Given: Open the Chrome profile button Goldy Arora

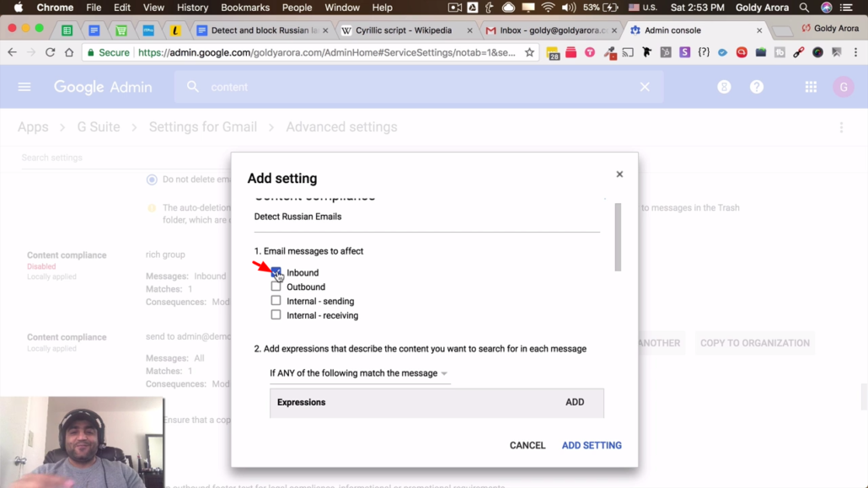Looking at the screenshot, I should pyautogui.click(x=830, y=29).
